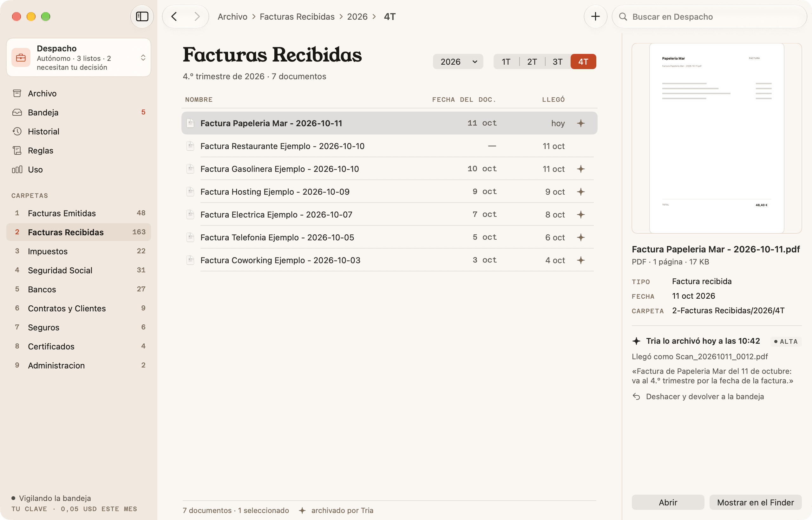Open the Despacho workspace switcher

[79, 57]
